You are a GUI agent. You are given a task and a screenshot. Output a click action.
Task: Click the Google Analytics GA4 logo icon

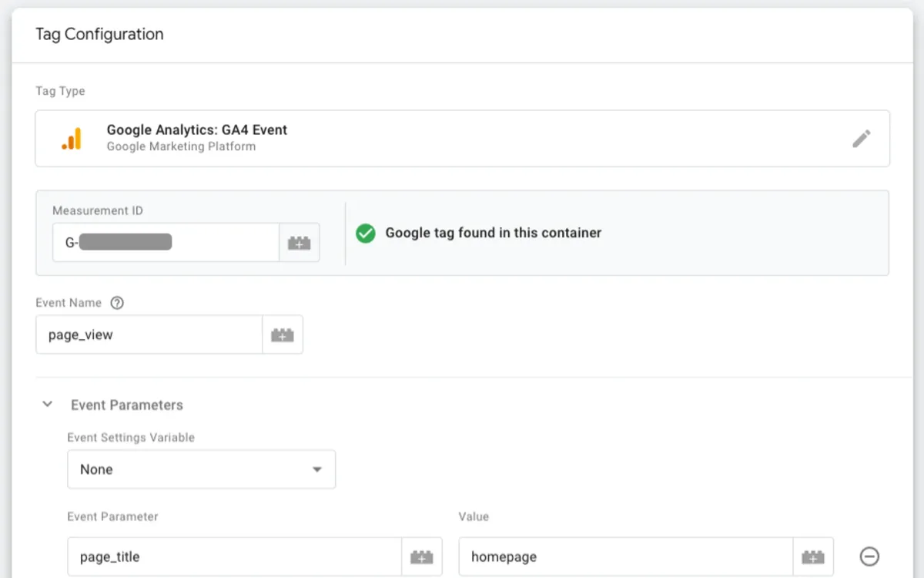coord(72,138)
